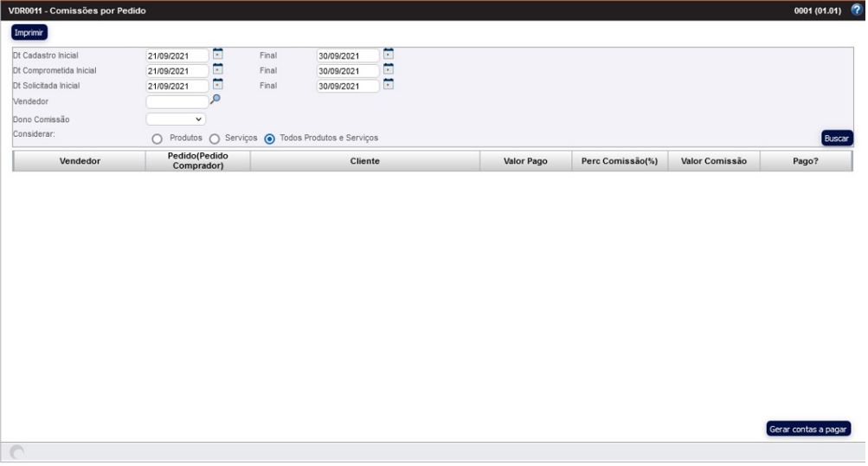Screen dimensions: 868x466
Task: Focus the Vendedor input field
Action: [177, 102]
